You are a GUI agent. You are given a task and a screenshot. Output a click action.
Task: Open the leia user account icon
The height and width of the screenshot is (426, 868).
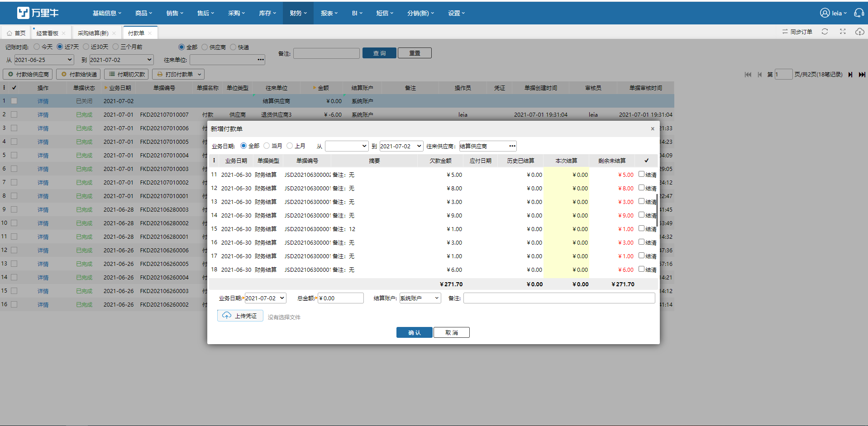point(825,13)
